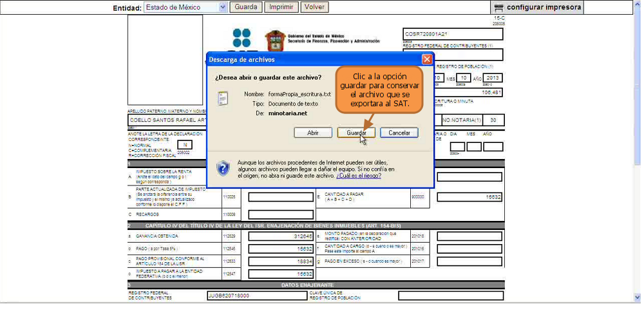This screenshot has height=322, width=644.
Task: Click the text document file icon
Action: pos(222,99)
